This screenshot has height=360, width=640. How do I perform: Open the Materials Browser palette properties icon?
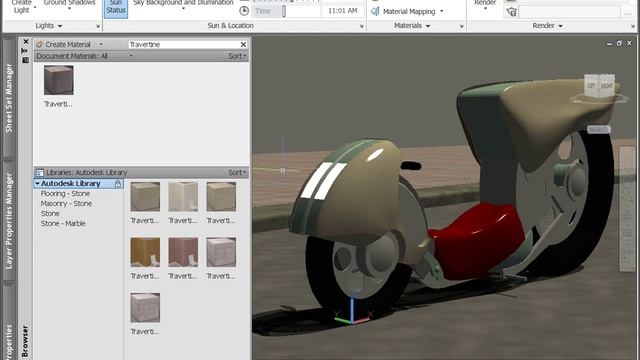tap(25, 60)
